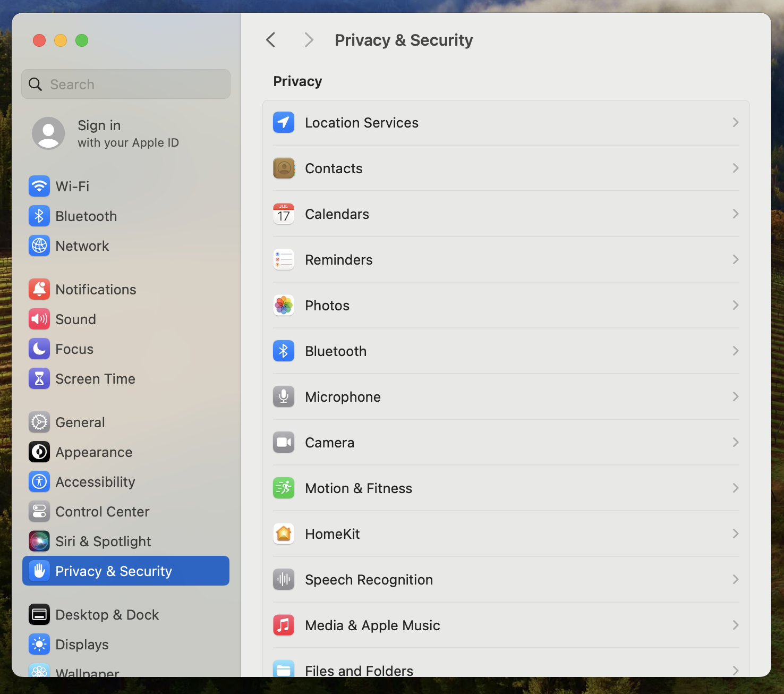The height and width of the screenshot is (694, 784).
Task: Expand the Privacy list Bluetooth row chevron
Action: point(736,351)
